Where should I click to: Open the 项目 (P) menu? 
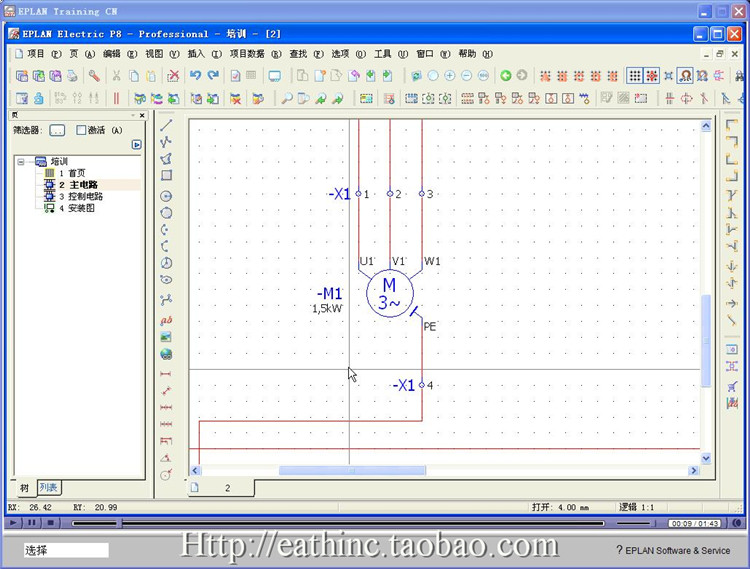44,54
